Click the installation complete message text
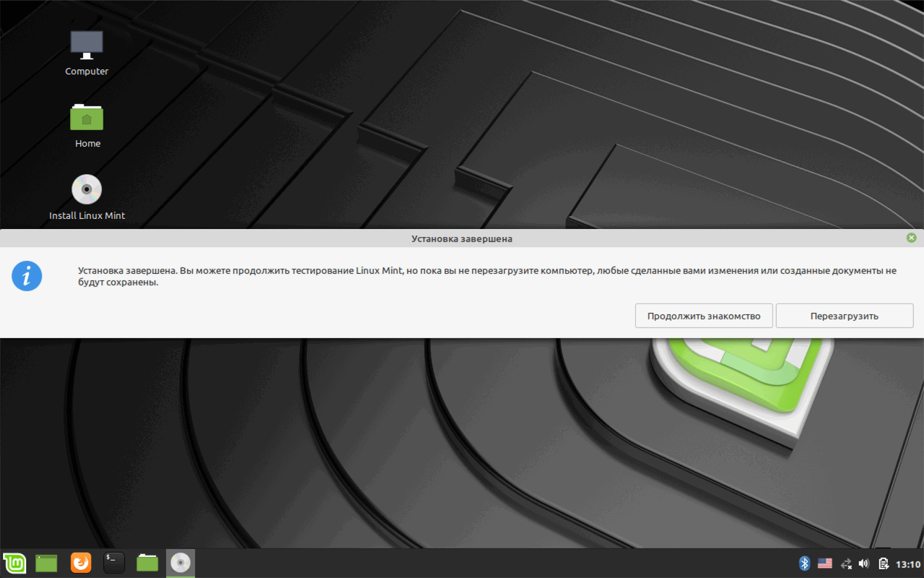The image size is (924, 578). coord(487,277)
